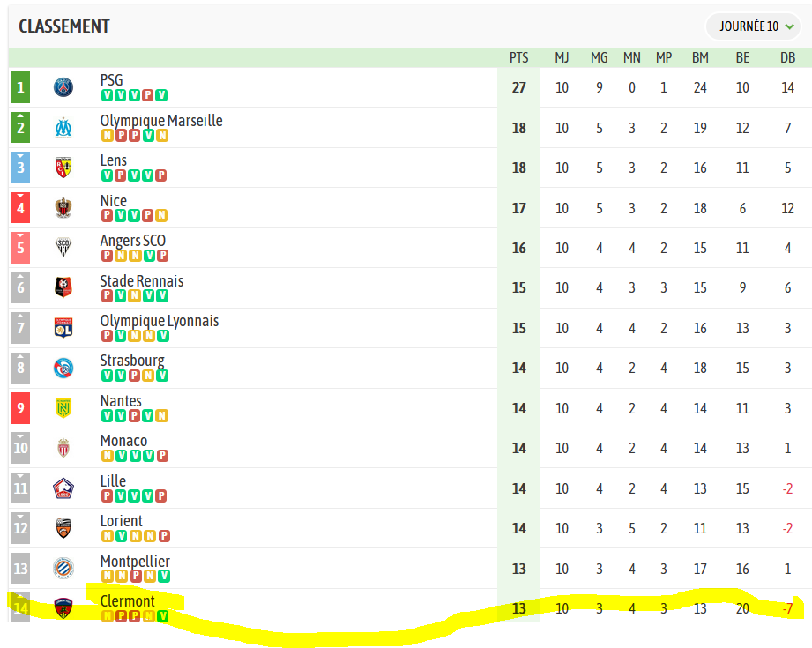The width and height of the screenshot is (812, 648).
Task: Click the Lens club crest
Action: tap(63, 168)
